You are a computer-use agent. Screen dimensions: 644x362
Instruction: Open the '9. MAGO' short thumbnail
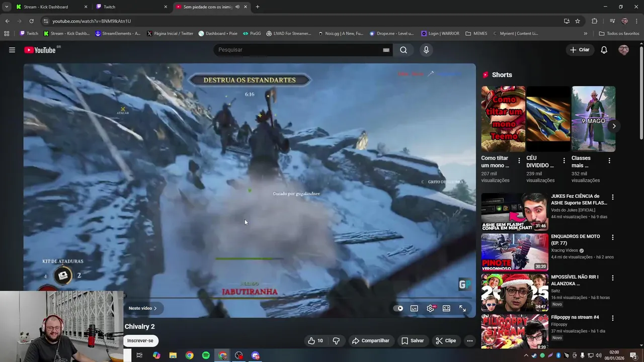[x=594, y=119]
